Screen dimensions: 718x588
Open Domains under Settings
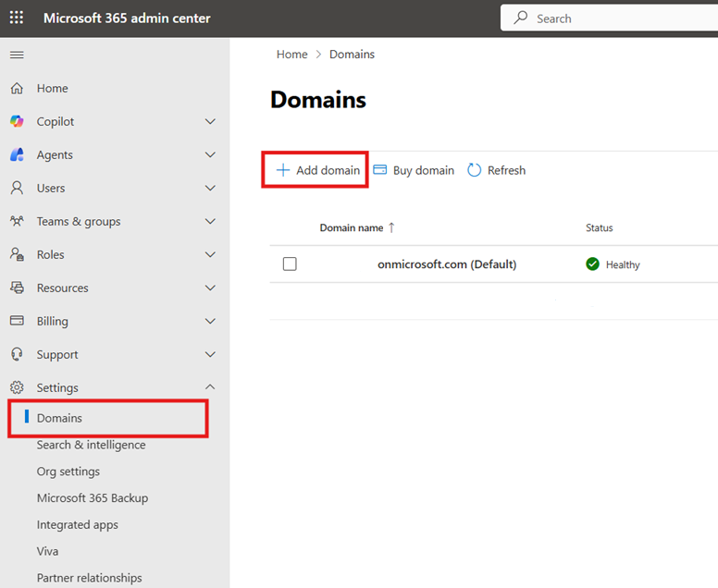point(59,418)
